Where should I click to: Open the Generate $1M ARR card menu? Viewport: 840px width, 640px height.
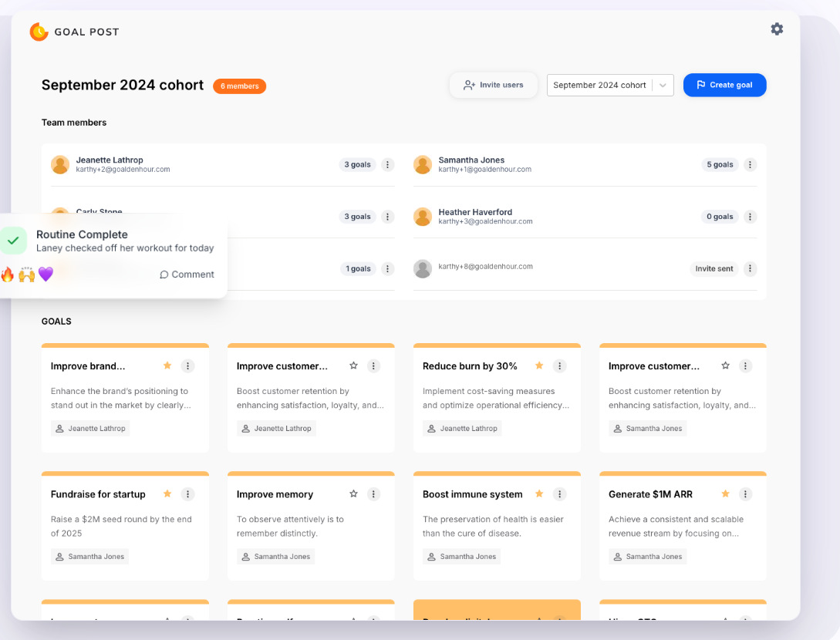point(745,493)
